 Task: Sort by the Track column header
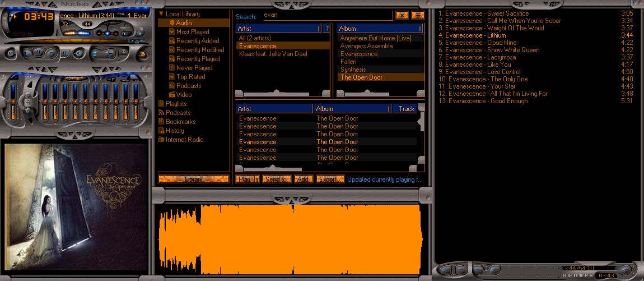click(x=404, y=109)
